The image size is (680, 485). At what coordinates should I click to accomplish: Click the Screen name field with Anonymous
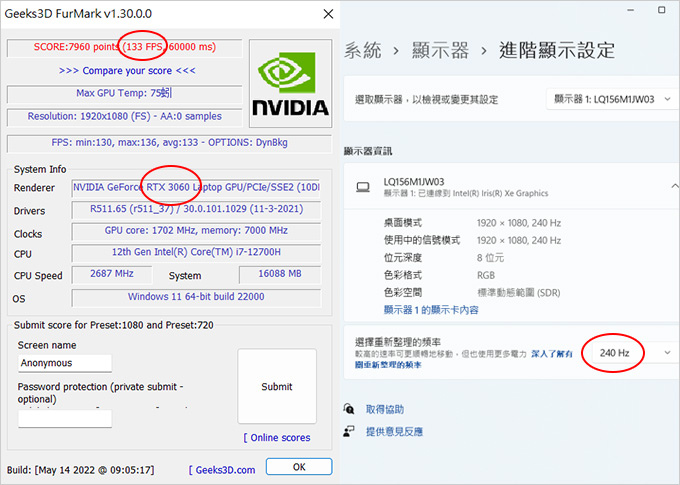tap(65, 363)
